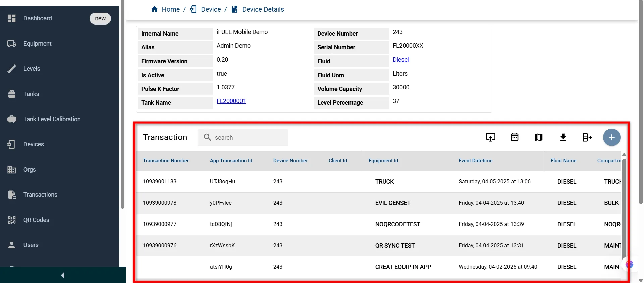
Task: Click the QR Codes icon
Action: coord(12,220)
